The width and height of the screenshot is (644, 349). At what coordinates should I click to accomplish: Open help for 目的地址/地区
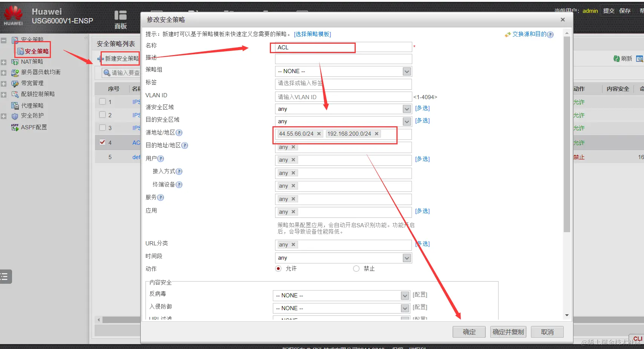(185, 145)
